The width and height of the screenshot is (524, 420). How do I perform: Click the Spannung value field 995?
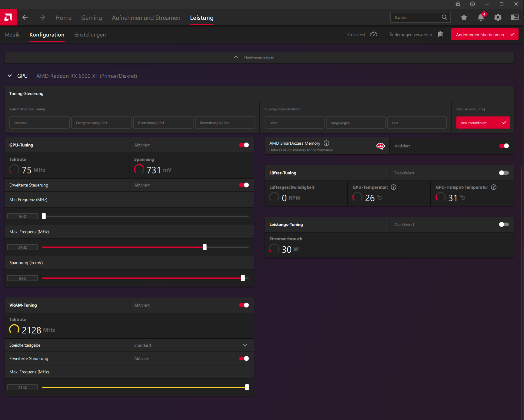(x=22, y=278)
